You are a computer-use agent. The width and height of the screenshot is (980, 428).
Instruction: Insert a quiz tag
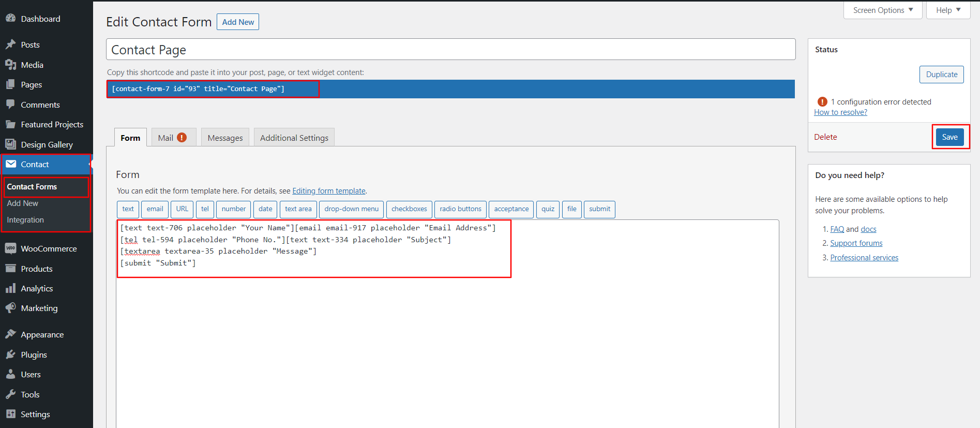pyautogui.click(x=548, y=209)
